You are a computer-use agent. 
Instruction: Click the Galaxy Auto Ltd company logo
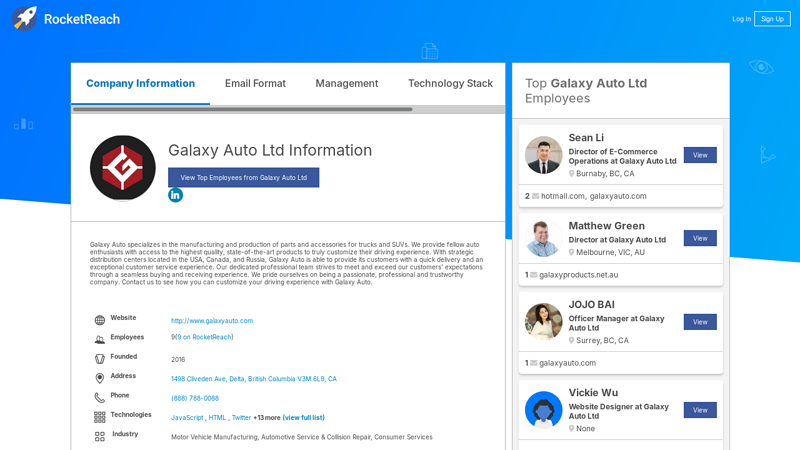[x=122, y=168]
